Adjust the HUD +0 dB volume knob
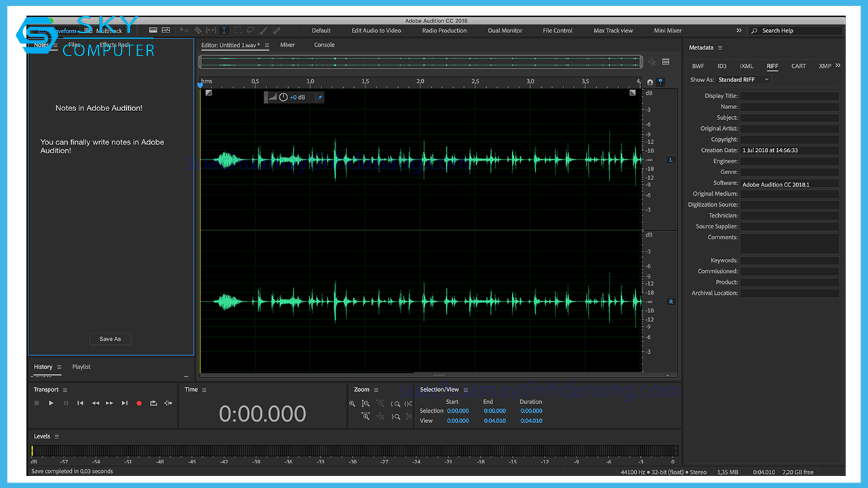The height and width of the screenshot is (488, 868). (283, 98)
